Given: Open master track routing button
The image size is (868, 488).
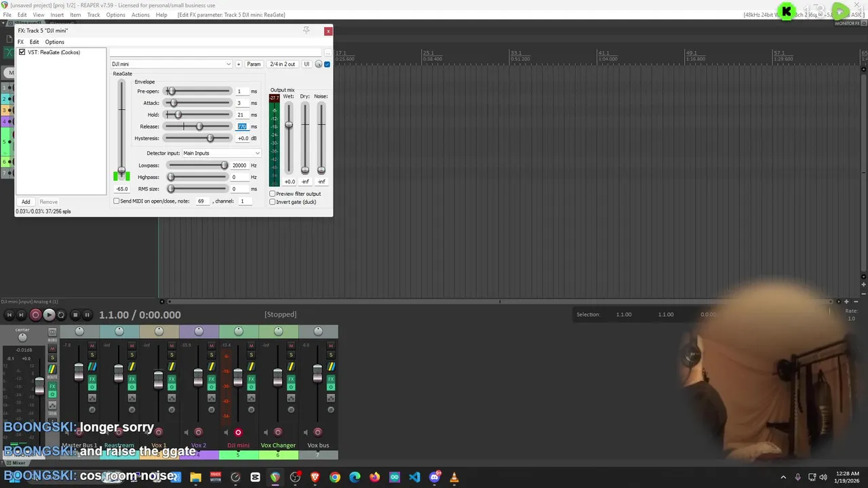Looking at the screenshot, I should [52, 369].
